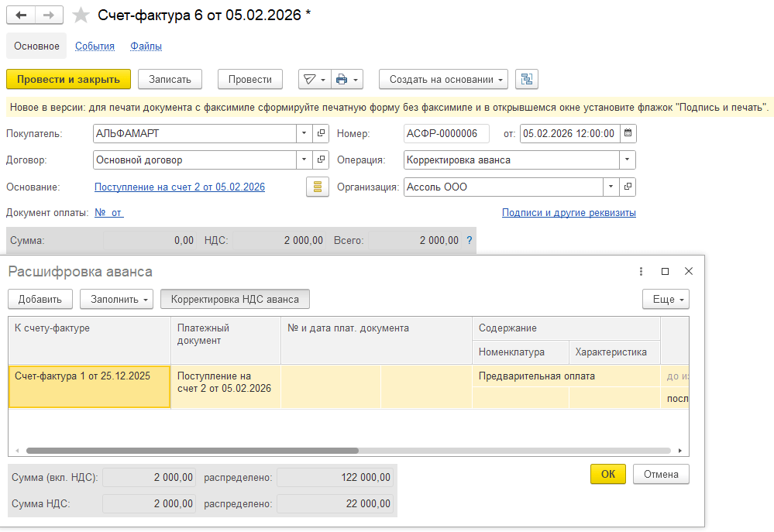Screen dimensions: 774x532
Task: Expand the Договор dropdown arrow
Action: coord(304,160)
